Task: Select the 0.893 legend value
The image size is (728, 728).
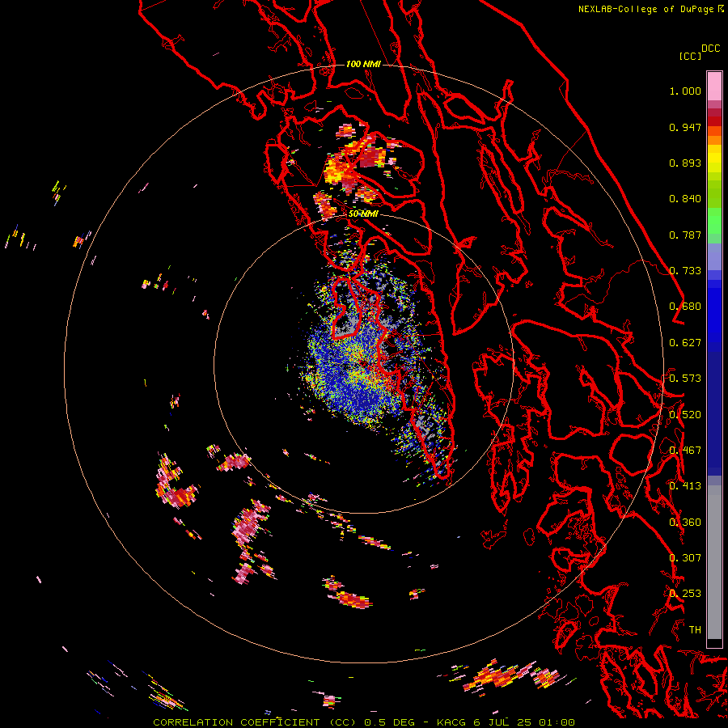Action: coord(685,163)
